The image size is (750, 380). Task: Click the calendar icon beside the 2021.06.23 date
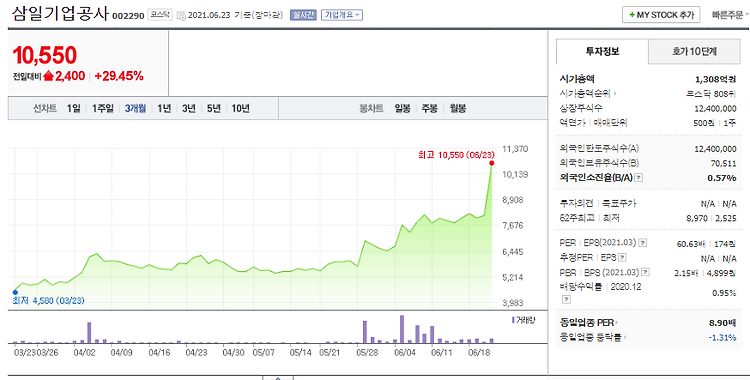click(x=181, y=15)
